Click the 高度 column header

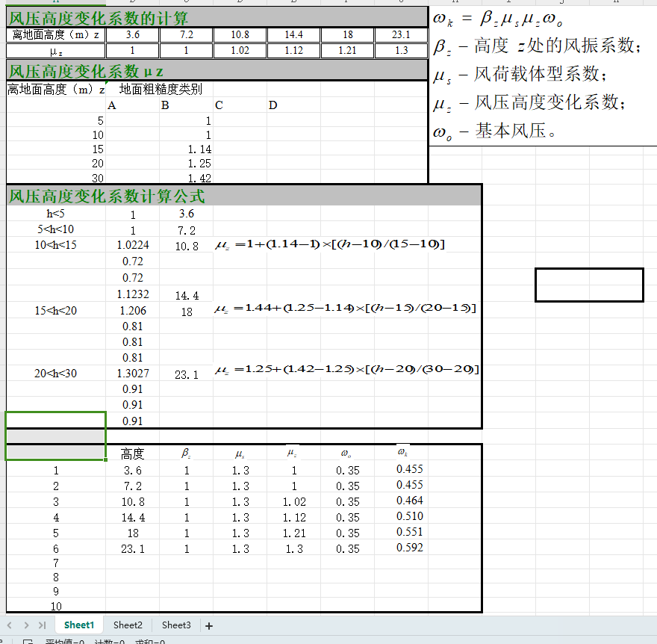coord(132,453)
